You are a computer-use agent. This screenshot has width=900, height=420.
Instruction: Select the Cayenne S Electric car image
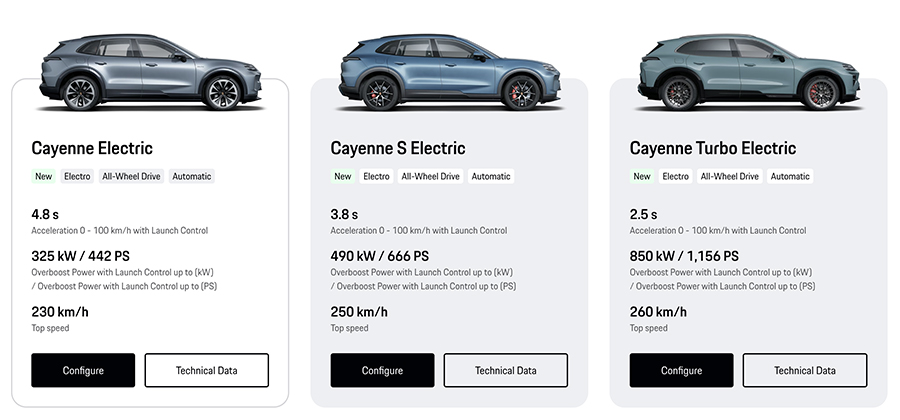449,70
